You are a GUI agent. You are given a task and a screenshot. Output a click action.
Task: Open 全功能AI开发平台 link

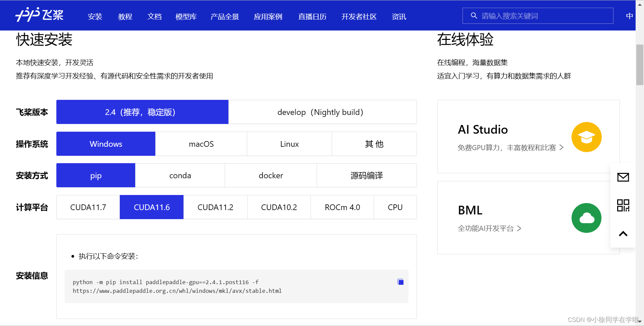click(x=489, y=229)
